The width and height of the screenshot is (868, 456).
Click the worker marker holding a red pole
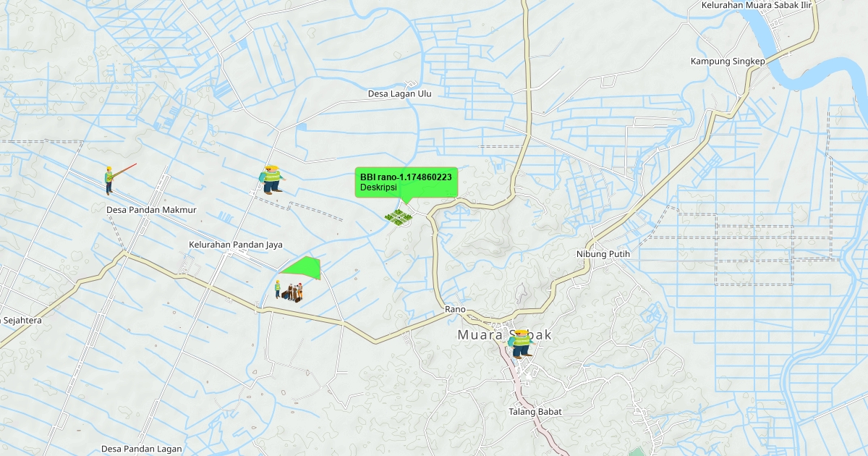(110, 180)
